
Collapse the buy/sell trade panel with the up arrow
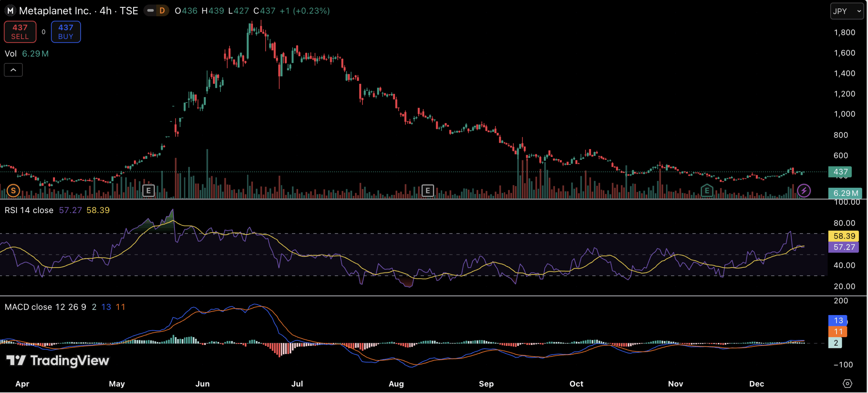coord(13,70)
